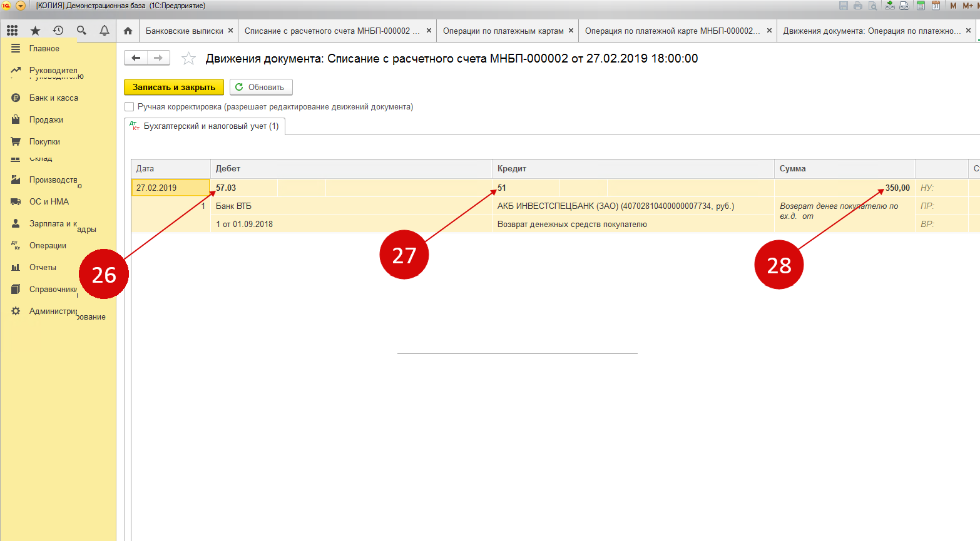Click the Записать и закрыть button
980x541 pixels.
174,88
